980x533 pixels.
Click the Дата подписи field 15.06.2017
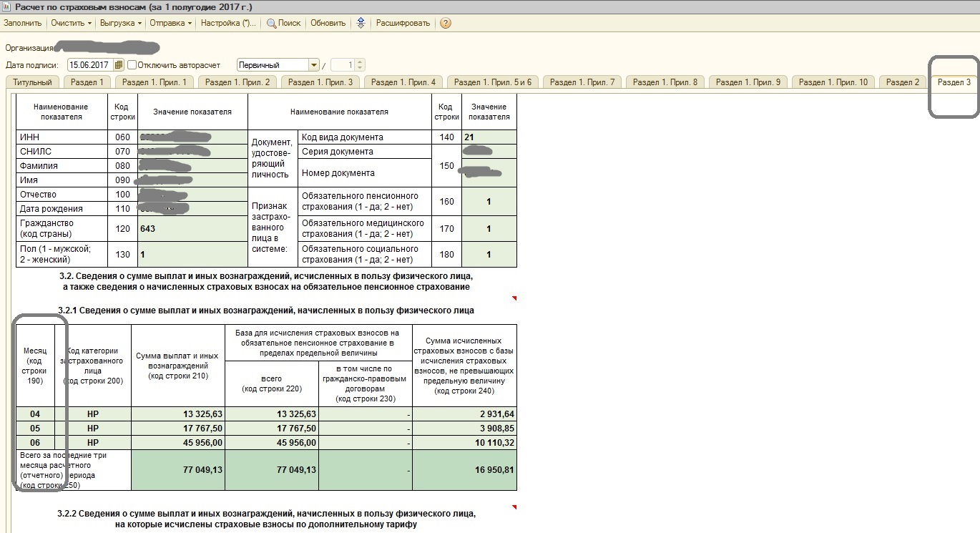pyautogui.click(x=90, y=65)
